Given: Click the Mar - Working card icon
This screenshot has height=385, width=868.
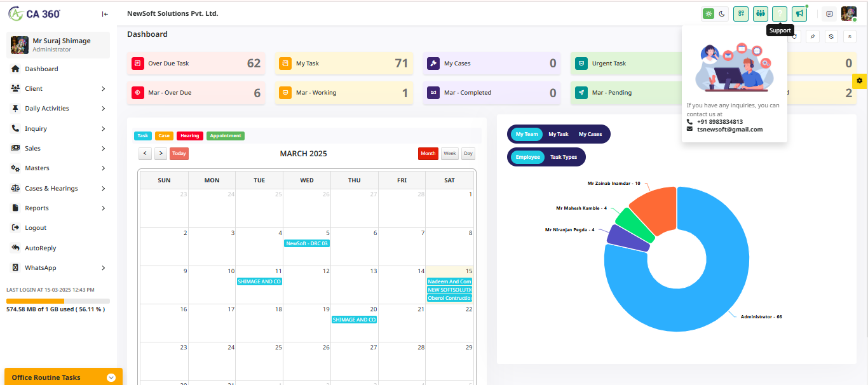Looking at the screenshot, I should tap(285, 93).
